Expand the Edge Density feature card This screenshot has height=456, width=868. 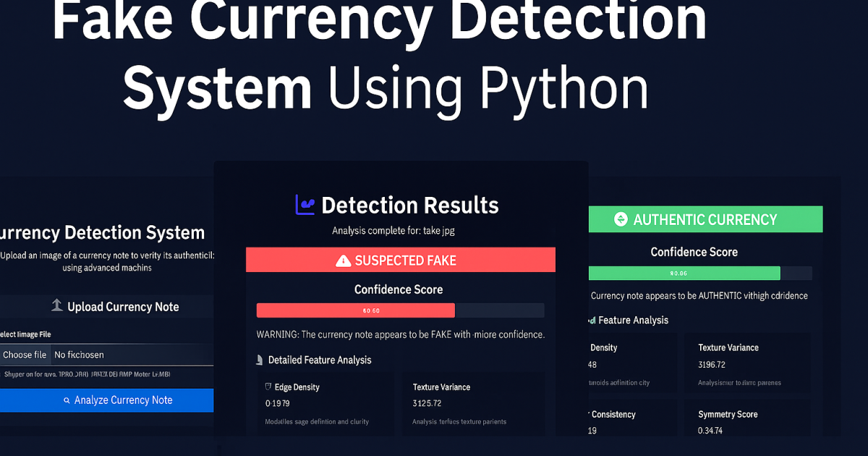point(325,402)
